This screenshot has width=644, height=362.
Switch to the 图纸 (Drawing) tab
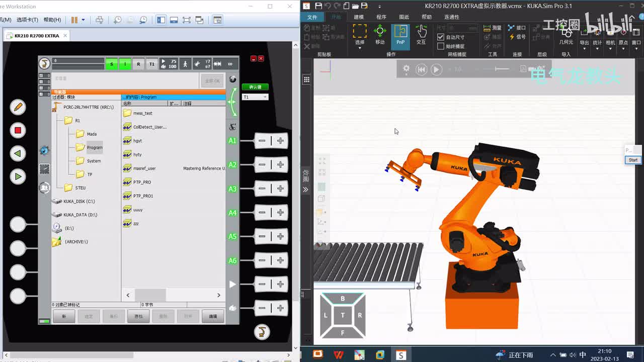coord(404,17)
